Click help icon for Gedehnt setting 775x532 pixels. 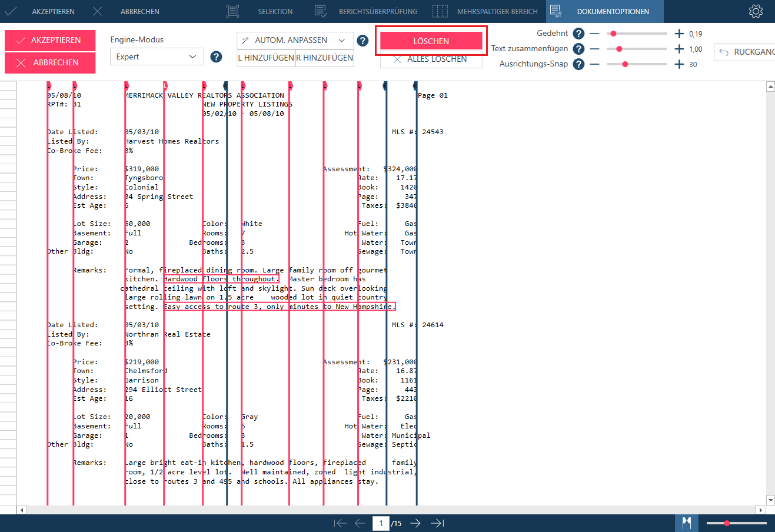pos(578,34)
